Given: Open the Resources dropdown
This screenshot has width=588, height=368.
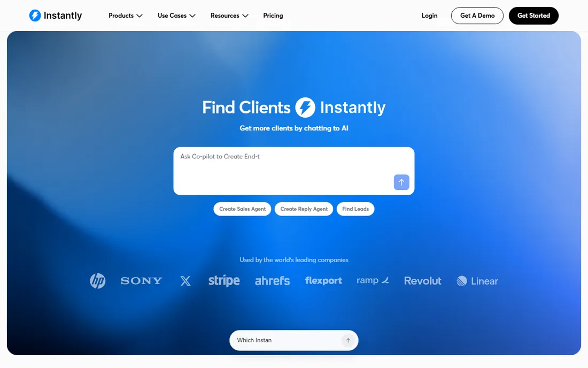Looking at the screenshot, I should click(229, 16).
